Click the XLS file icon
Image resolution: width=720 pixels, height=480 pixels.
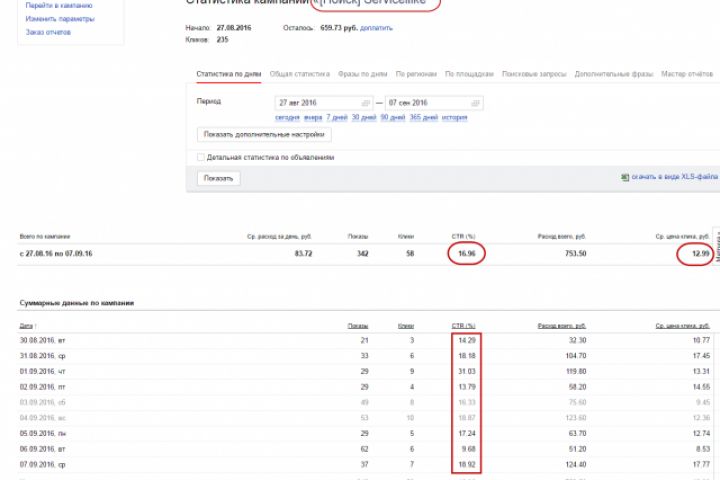pos(624,177)
